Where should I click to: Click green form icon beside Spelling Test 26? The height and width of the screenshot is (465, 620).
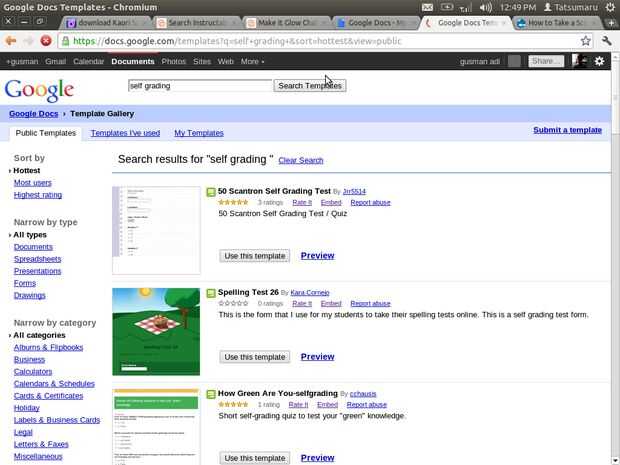click(x=211, y=293)
